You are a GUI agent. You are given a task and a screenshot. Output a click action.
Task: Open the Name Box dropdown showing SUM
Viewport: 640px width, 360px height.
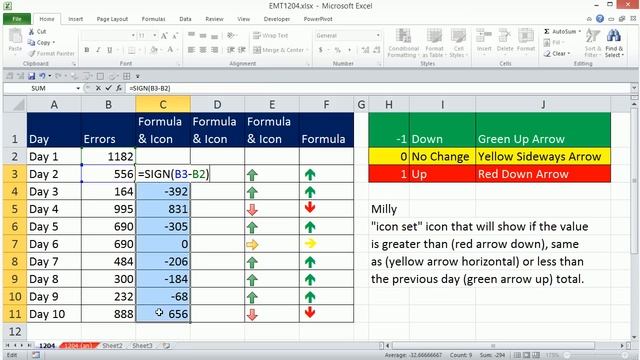pos(78,88)
